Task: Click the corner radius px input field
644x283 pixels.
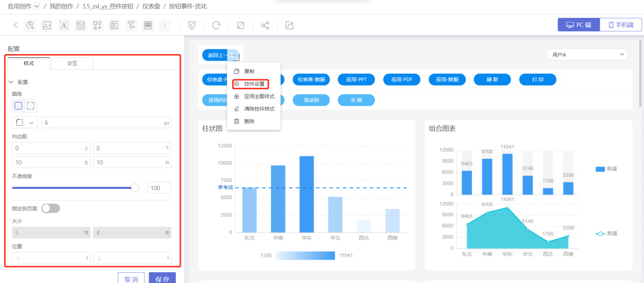Action: click(x=102, y=123)
